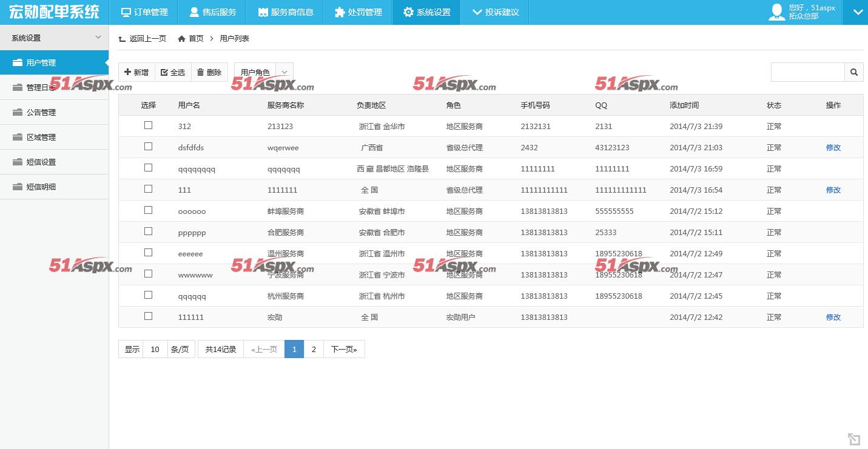The width and height of the screenshot is (868, 449).
Task: Click the folder icon beside 区域管理
Action: pyautogui.click(x=17, y=137)
